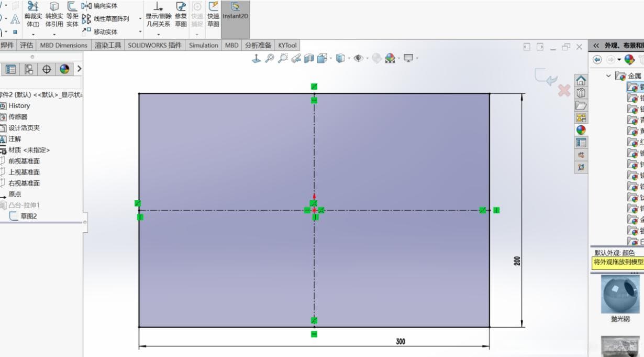Select 设计活页夹 in the feature tree
644x357 pixels.
pos(20,128)
